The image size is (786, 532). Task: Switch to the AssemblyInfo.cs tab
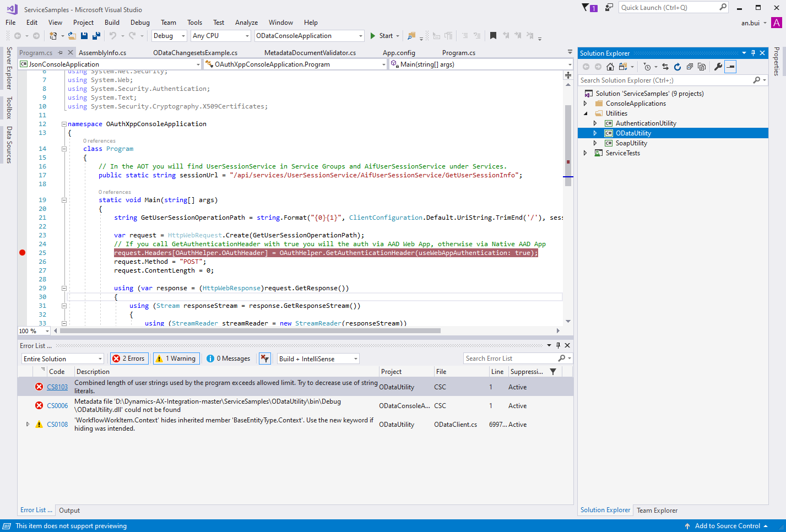tap(102, 53)
